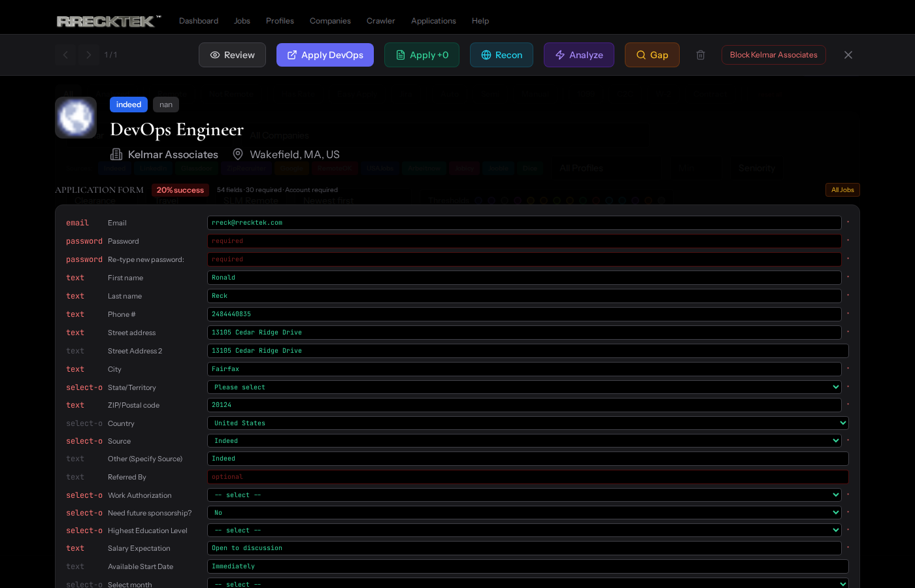Click the Analyze button
Screen dimensions: 915x588
tap(578, 55)
